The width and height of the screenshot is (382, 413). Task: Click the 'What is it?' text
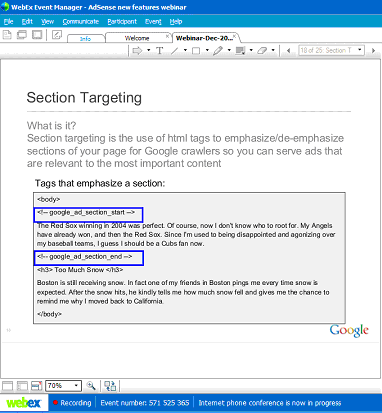coord(51,126)
